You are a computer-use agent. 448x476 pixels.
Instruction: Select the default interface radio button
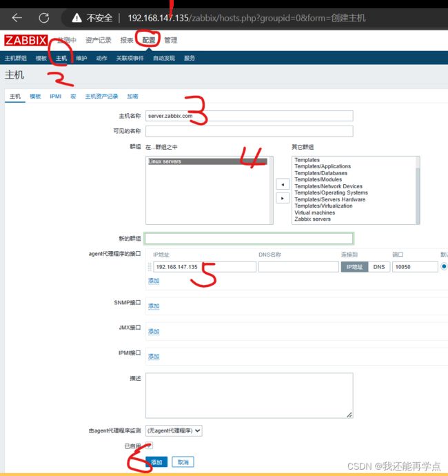click(444, 266)
